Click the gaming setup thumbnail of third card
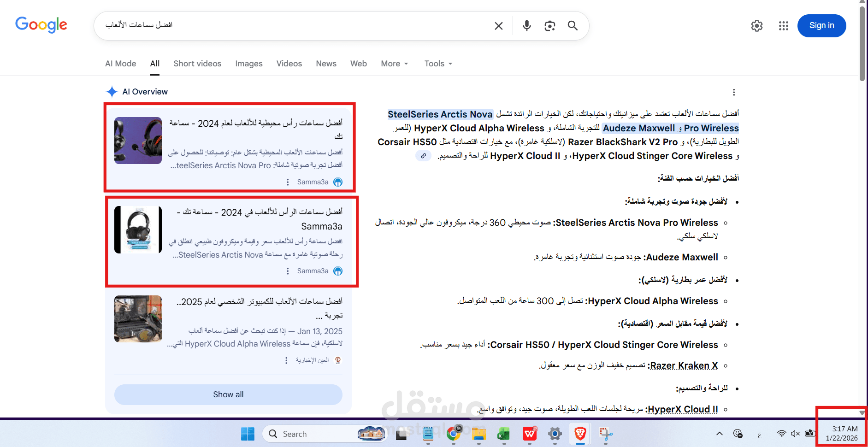Screen dimensions: 868x447 click(138, 319)
